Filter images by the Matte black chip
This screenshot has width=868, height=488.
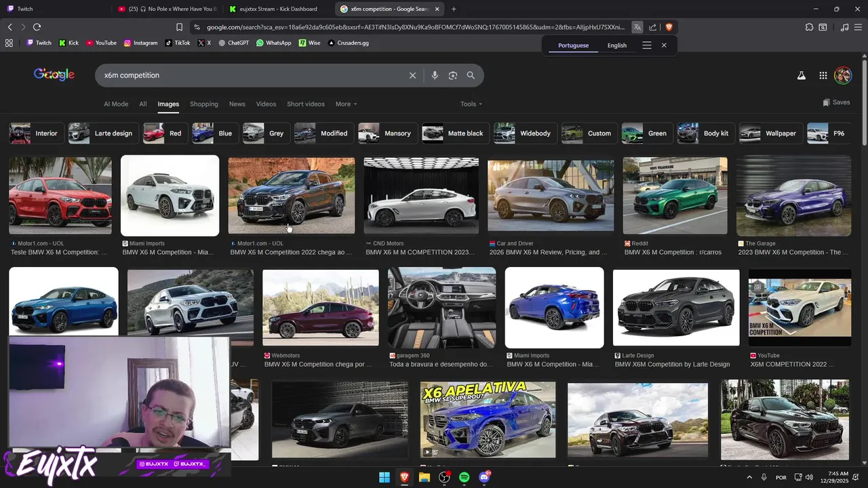pos(455,134)
